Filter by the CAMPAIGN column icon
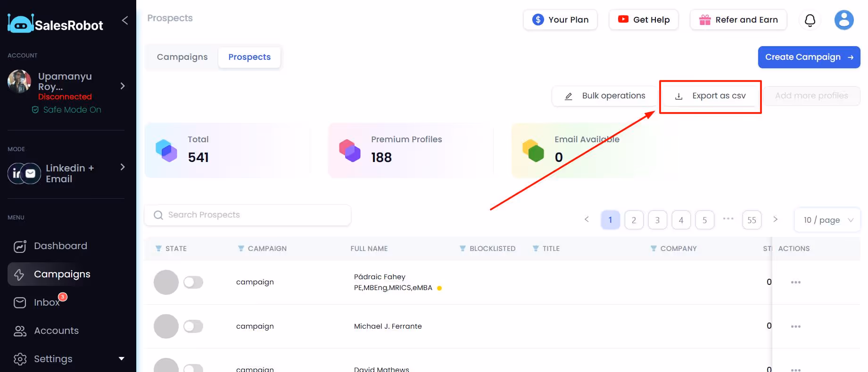868x372 pixels. click(x=241, y=249)
